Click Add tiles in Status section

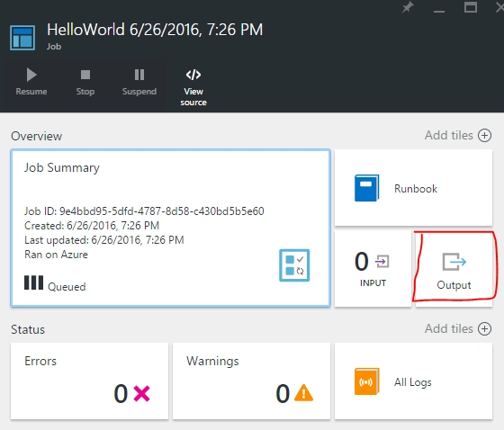(x=458, y=328)
